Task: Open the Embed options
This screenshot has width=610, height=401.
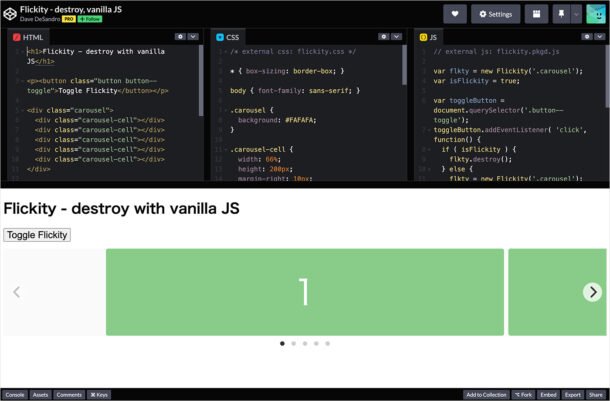Action: (548, 395)
